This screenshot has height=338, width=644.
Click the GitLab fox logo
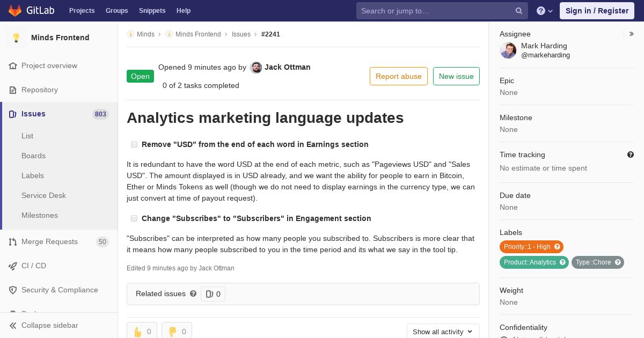click(x=15, y=11)
